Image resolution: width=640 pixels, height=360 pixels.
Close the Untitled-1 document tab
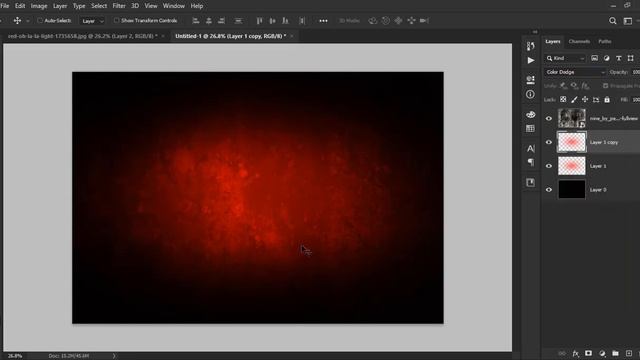tap(292, 36)
